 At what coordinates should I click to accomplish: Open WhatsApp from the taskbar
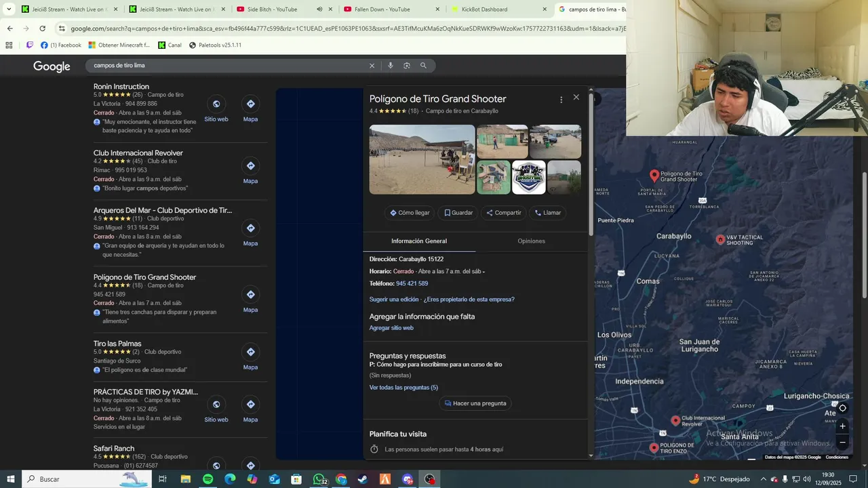click(319, 479)
